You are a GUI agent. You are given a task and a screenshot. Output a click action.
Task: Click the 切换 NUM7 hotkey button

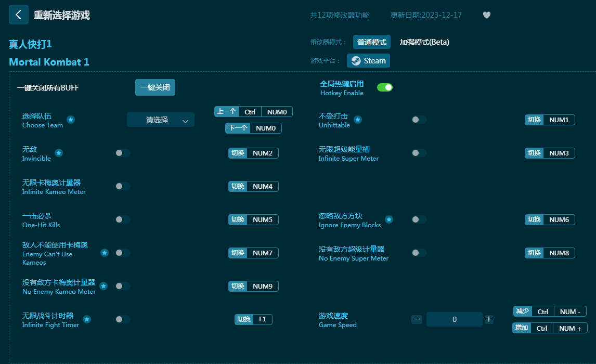tap(253, 253)
